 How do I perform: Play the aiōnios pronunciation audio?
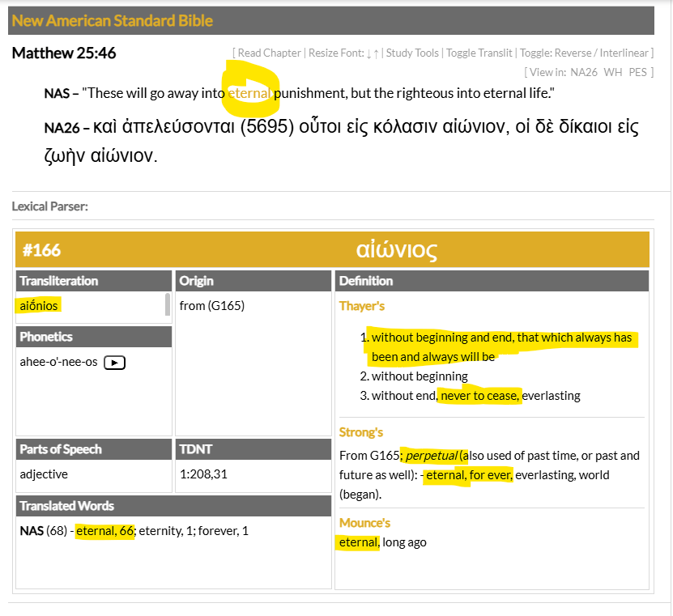coord(115,363)
